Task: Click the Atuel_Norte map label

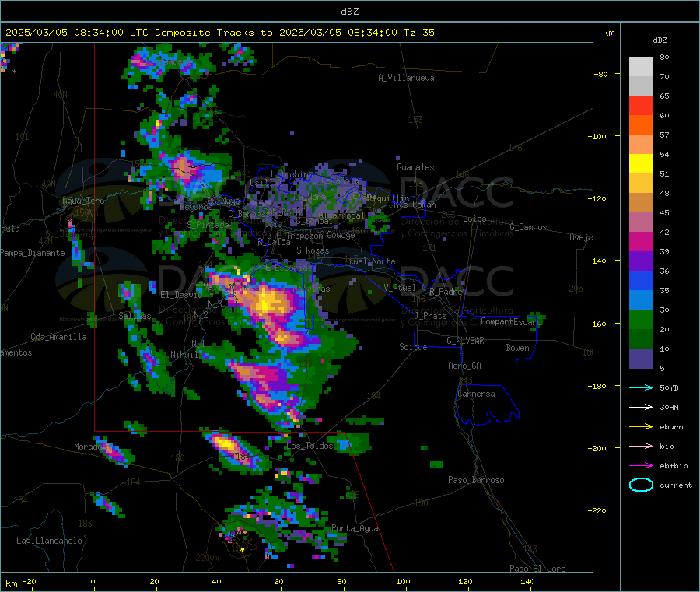Action: pyautogui.click(x=369, y=261)
